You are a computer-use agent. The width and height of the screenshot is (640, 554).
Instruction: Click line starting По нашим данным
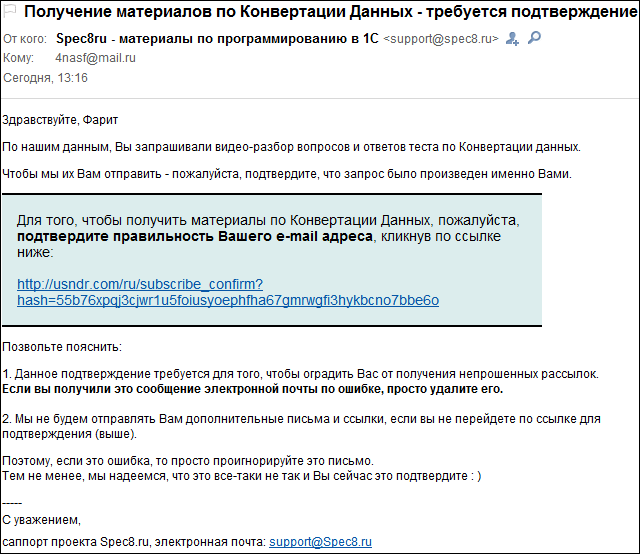tap(291, 147)
